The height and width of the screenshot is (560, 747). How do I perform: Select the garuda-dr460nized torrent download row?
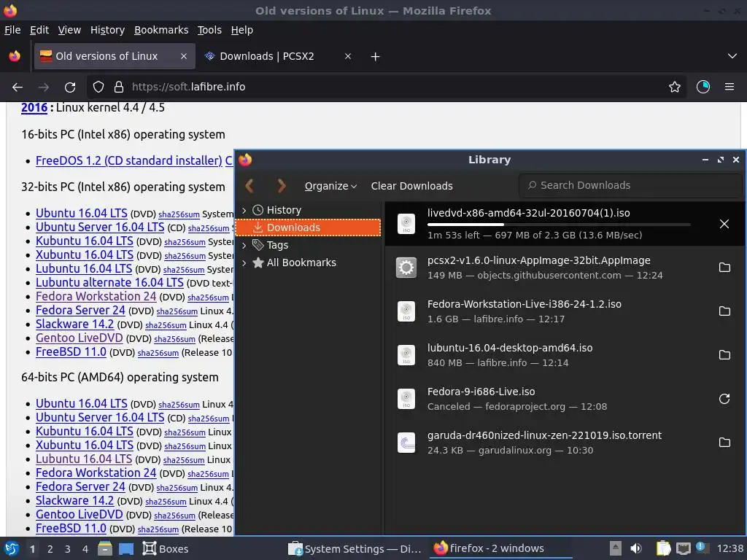[x=565, y=443]
